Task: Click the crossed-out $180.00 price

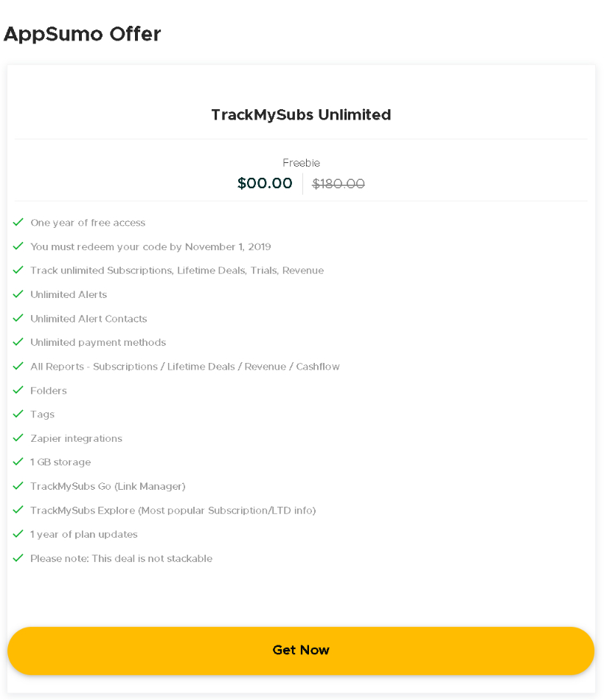Action: [338, 184]
